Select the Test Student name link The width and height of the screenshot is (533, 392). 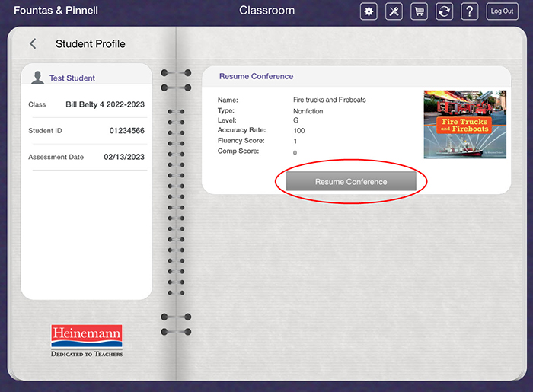[72, 78]
